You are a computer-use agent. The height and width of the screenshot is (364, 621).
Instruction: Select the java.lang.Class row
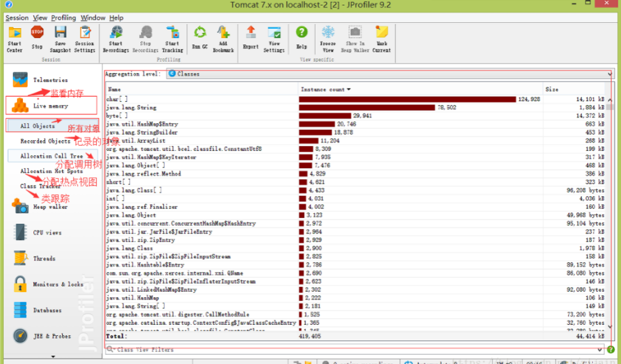click(355, 248)
